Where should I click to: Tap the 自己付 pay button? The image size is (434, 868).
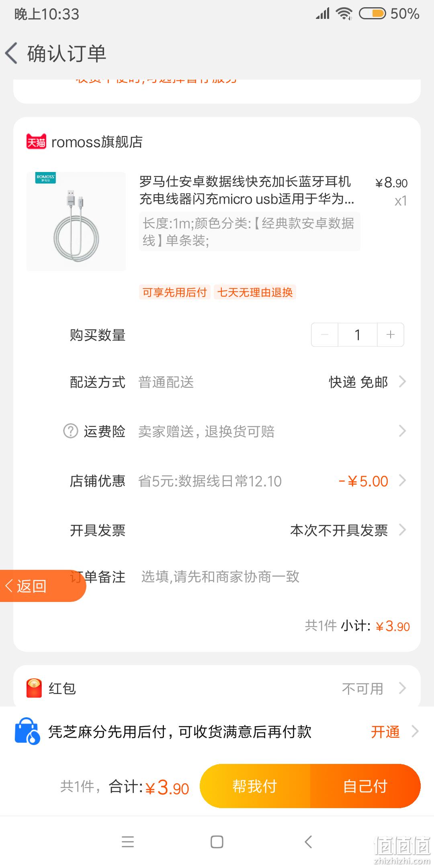coord(365,786)
